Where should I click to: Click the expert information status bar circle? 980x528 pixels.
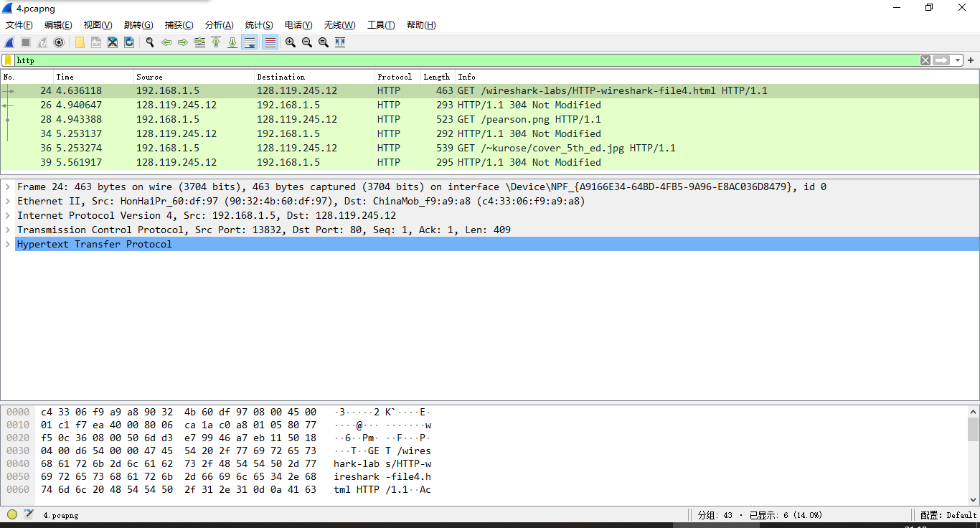pos(12,514)
